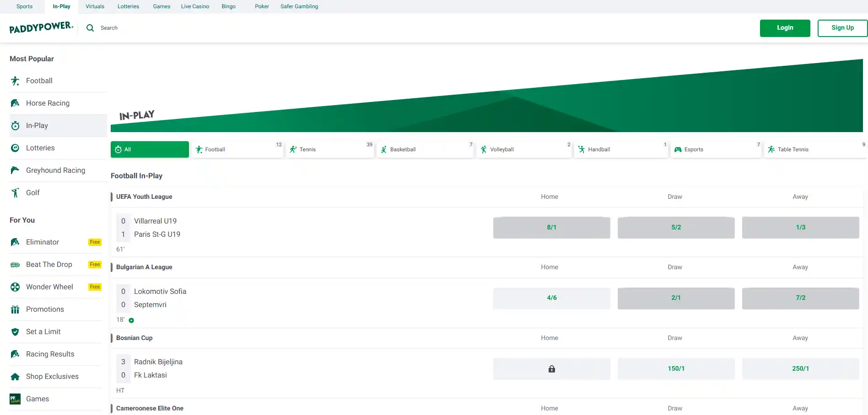Open Games in the top navigation
The width and height of the screenshot is (868, 415).
[x=162, y=6]
